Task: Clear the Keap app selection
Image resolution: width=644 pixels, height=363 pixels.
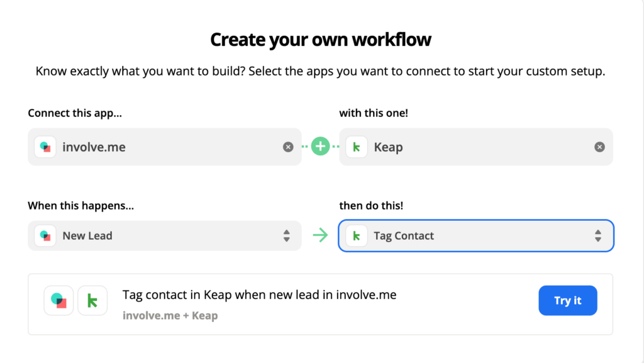Action: tap(599, 147)
